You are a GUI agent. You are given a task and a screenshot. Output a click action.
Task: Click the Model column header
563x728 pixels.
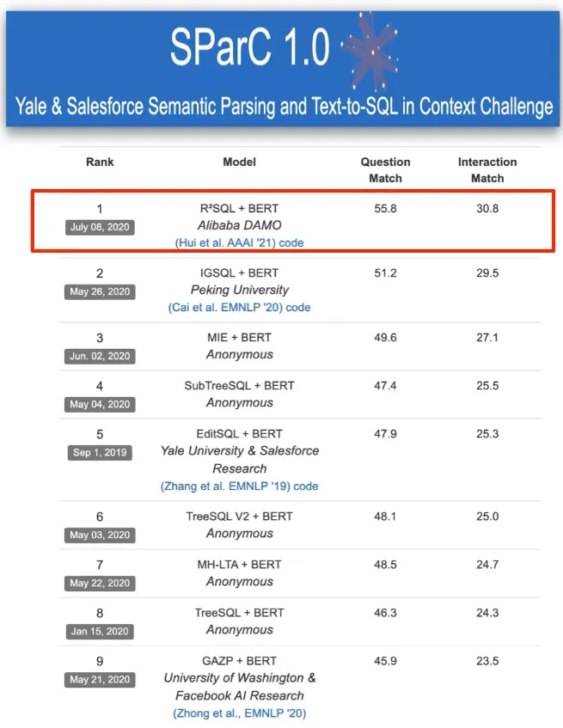coord(239,162)
